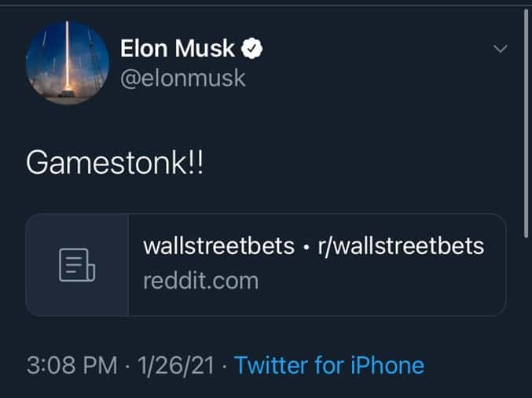This screenshot has height=398, width=532.
Task: Click the document icon in link card
Action: point(77,265)
